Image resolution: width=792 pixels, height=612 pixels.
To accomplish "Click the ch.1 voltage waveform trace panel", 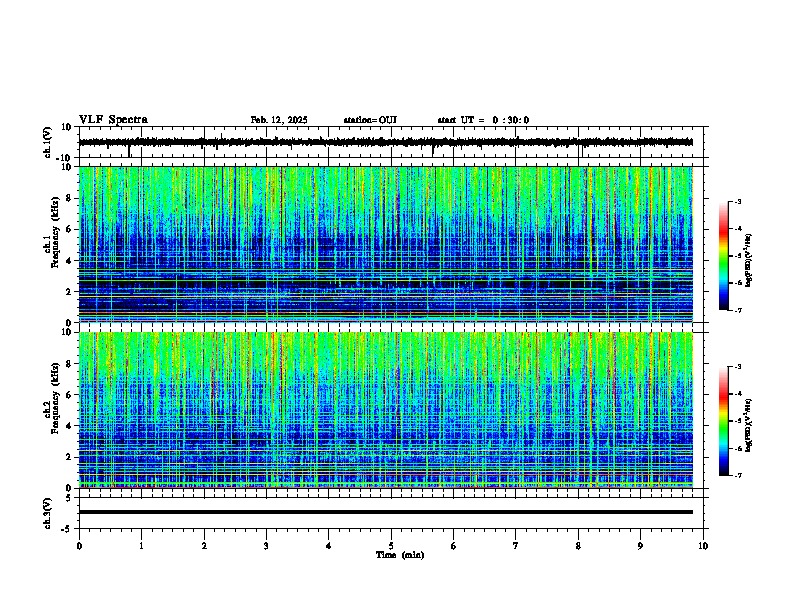I will tap(391, 142).
